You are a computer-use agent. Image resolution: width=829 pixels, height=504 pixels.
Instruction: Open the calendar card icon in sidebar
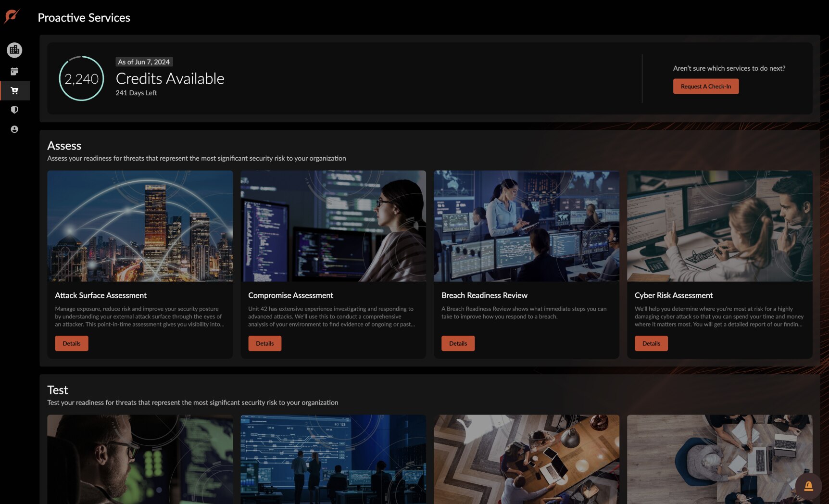(x=14, y=72)
